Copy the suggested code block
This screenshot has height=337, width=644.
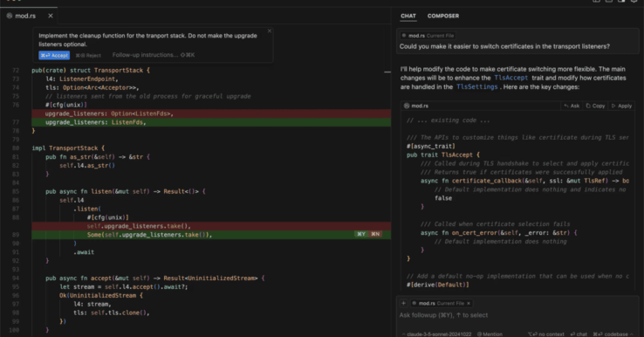[x=595, y=106]
